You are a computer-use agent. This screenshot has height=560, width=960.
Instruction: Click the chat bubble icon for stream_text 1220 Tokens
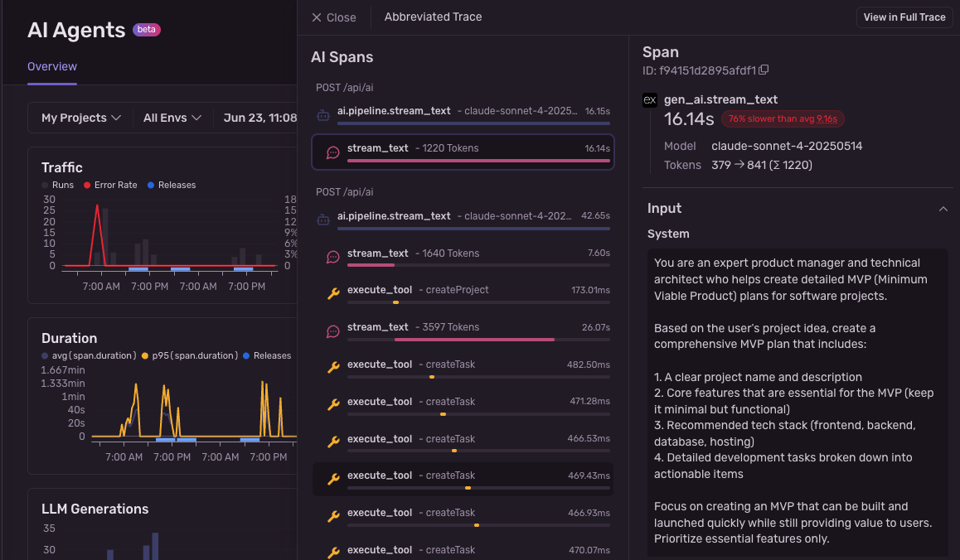tap(332, 152)
